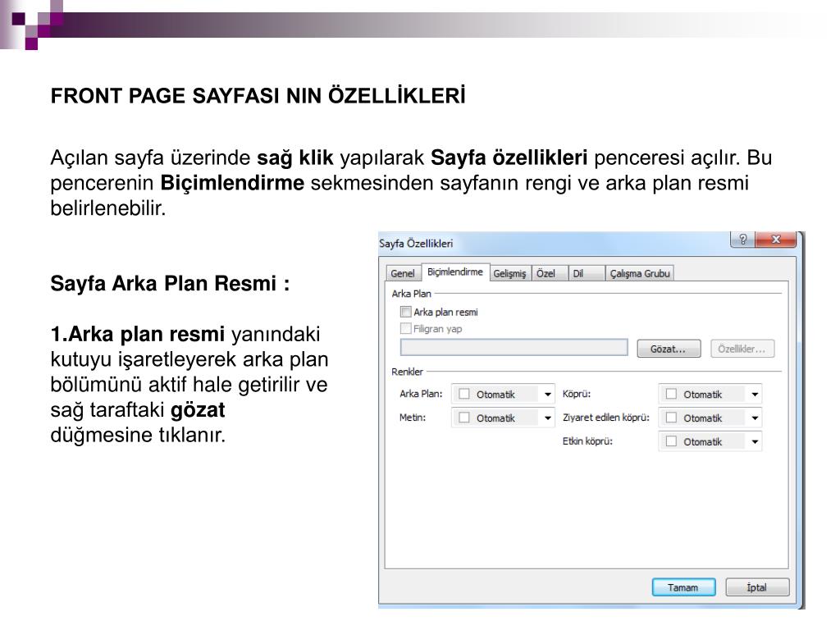Click the help question mark icon
The height and width of the screenshot is (630, 840).
click(742, 240)
